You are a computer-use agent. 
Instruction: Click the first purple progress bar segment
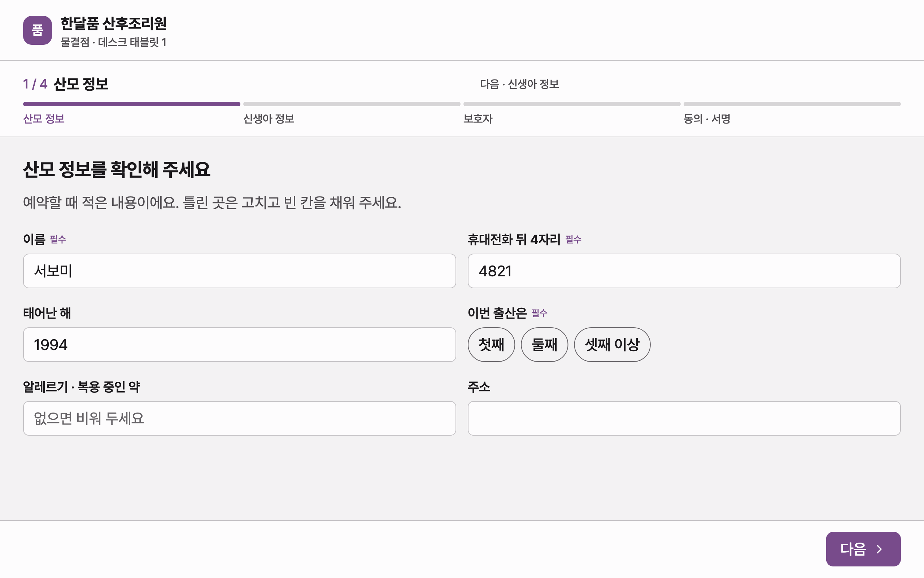131,104
